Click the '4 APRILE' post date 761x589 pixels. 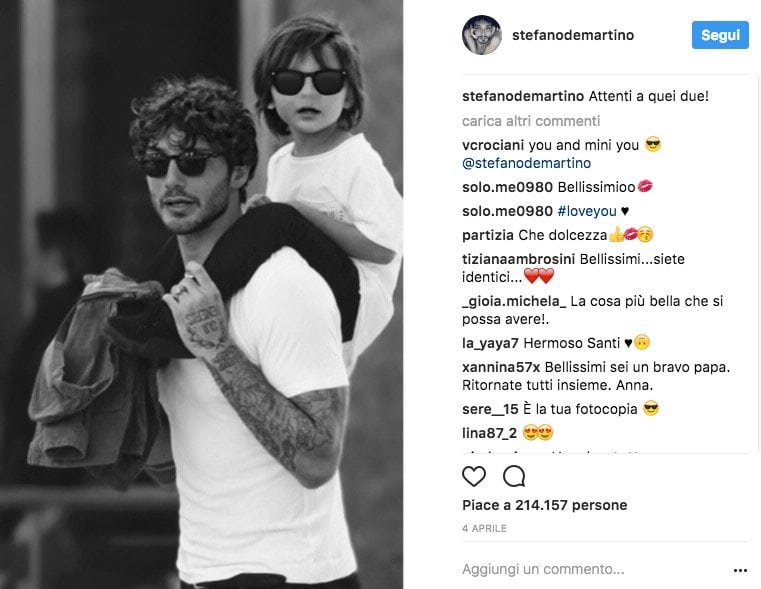coord(484,528)
